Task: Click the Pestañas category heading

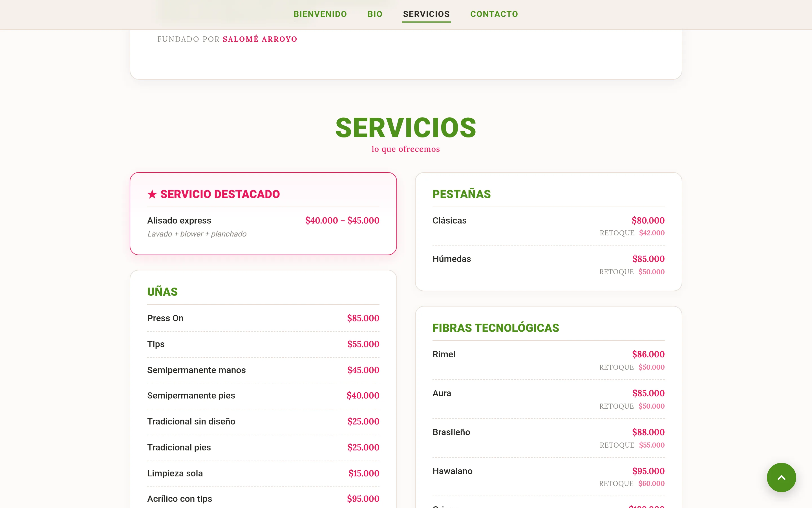Action: click(x=461, y=194)
